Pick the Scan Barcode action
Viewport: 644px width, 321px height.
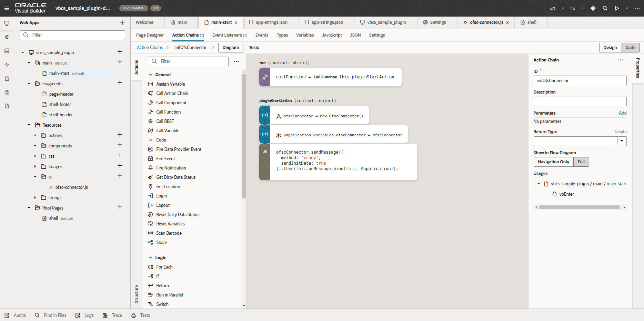click(x=169, y=233)
